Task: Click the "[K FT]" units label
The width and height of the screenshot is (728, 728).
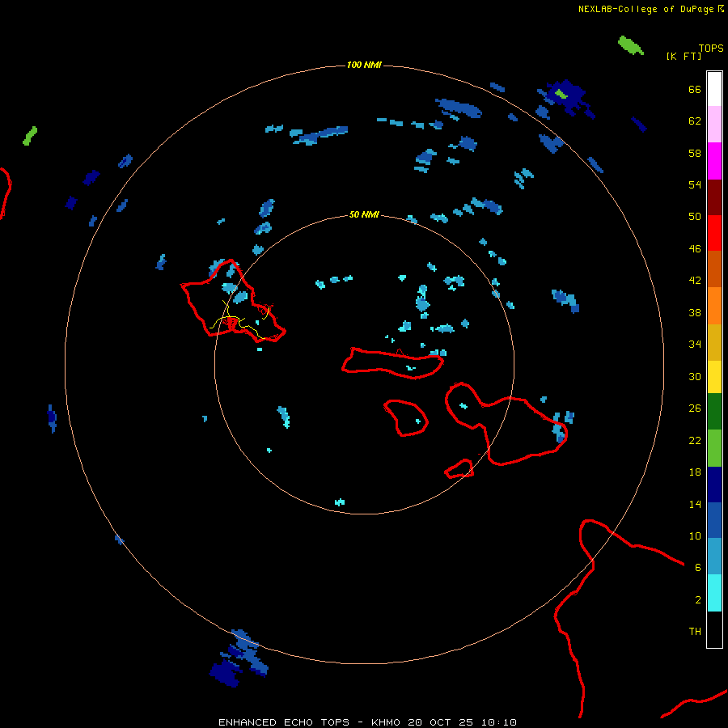Action: [684, 56]
